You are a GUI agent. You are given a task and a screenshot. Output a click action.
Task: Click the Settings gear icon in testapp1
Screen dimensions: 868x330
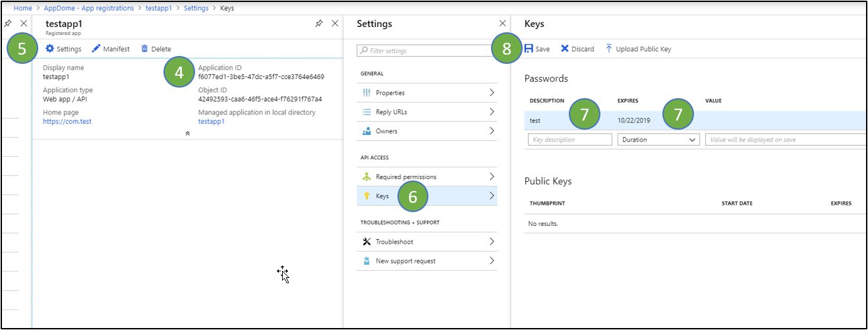(50, 49)
